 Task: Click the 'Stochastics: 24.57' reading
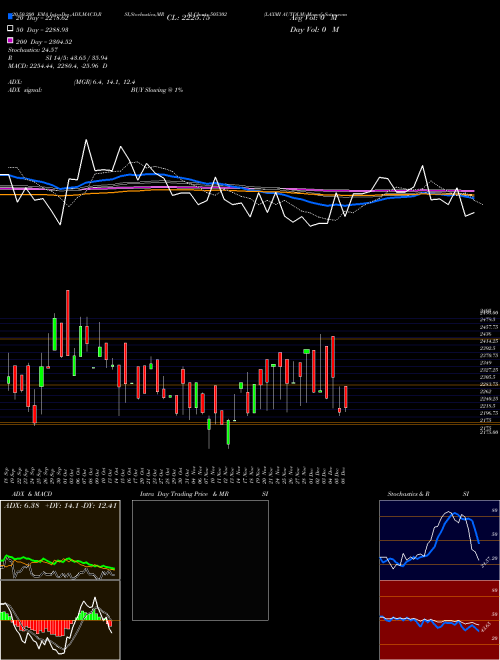click(32, 50)
